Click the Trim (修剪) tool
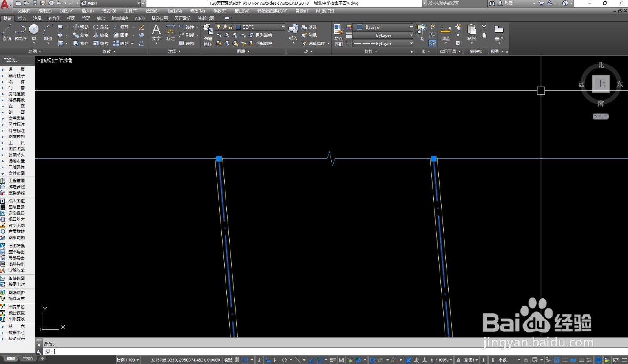 [121, 27]
